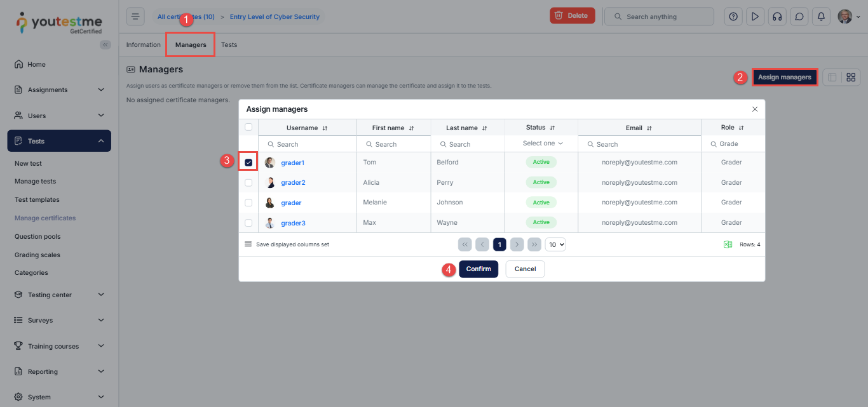
Task: Open Entry Level of Cyber Security breadcrumb
Action: (x=275, y=17)
